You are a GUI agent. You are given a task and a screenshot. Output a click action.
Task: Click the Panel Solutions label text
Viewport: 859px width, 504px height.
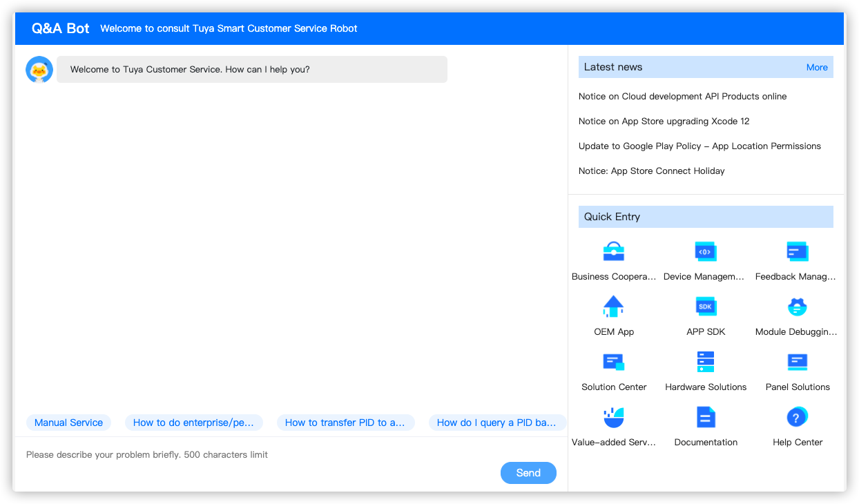(x=798, y=387)
